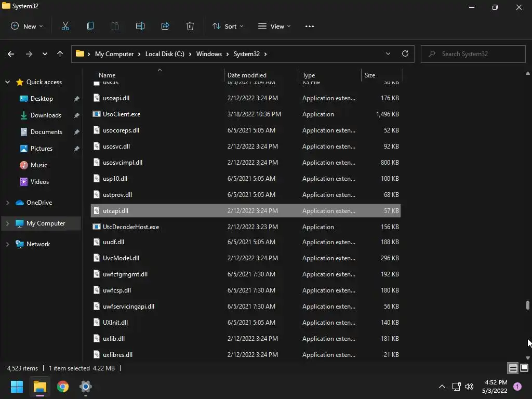Open the notification badge in taskbar

[x=517, y=387]
